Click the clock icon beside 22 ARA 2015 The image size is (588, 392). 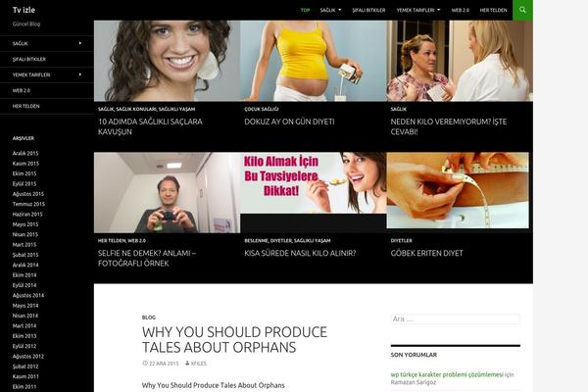point(145,364)
